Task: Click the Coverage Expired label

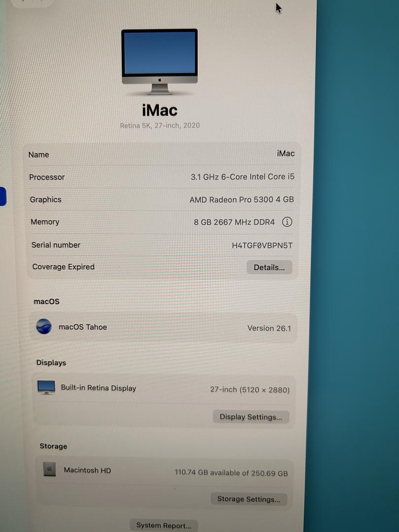Action: [64, 266]
